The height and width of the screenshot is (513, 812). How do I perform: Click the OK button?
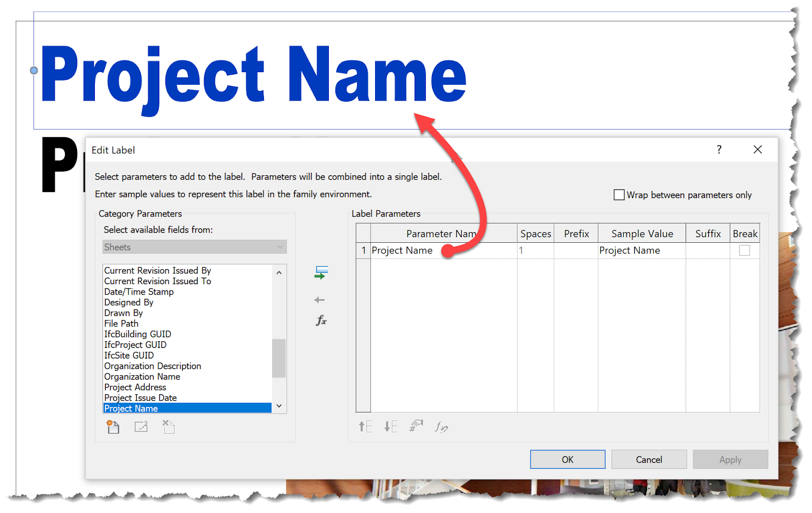point(567,459)
